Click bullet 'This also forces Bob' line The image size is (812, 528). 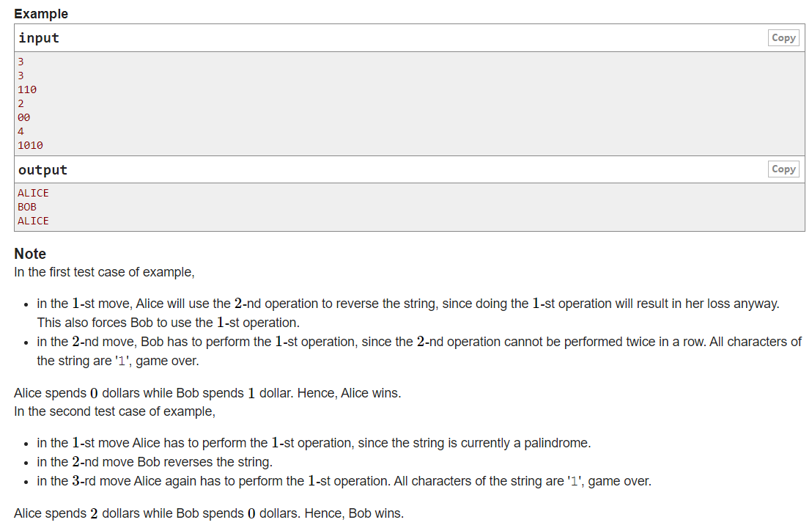click(169, 322)
